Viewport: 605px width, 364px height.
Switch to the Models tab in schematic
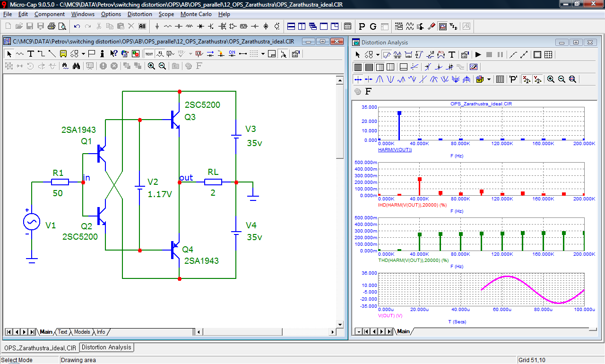click(x=82, y=332)
